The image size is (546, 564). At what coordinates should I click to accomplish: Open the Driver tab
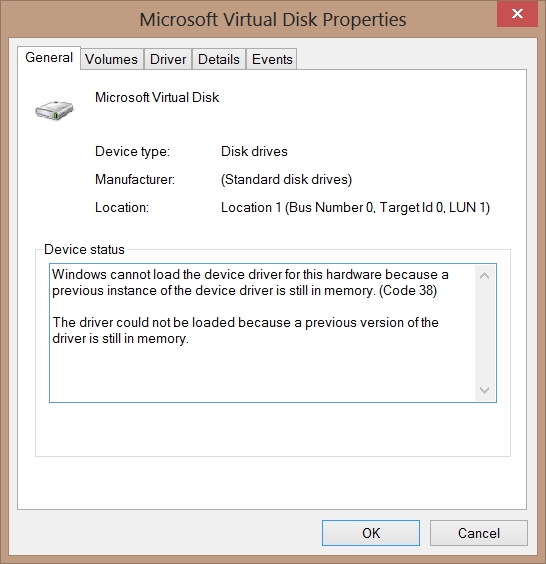click(x=168, y=59)
